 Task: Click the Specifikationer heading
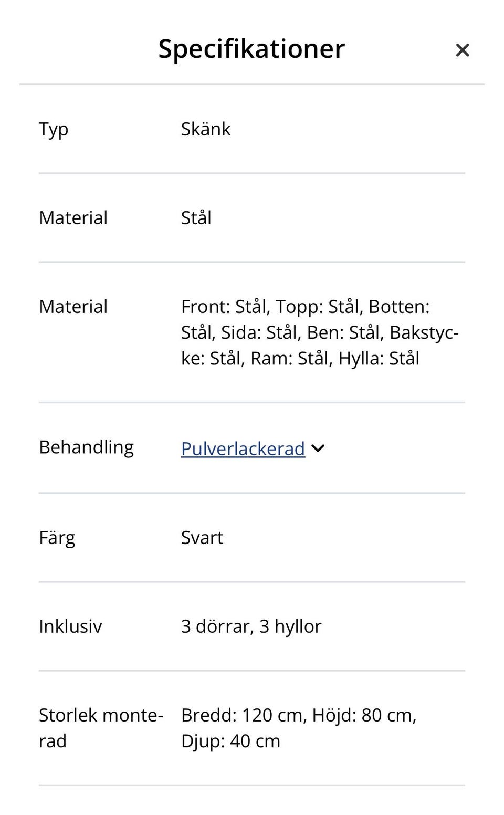251,49
